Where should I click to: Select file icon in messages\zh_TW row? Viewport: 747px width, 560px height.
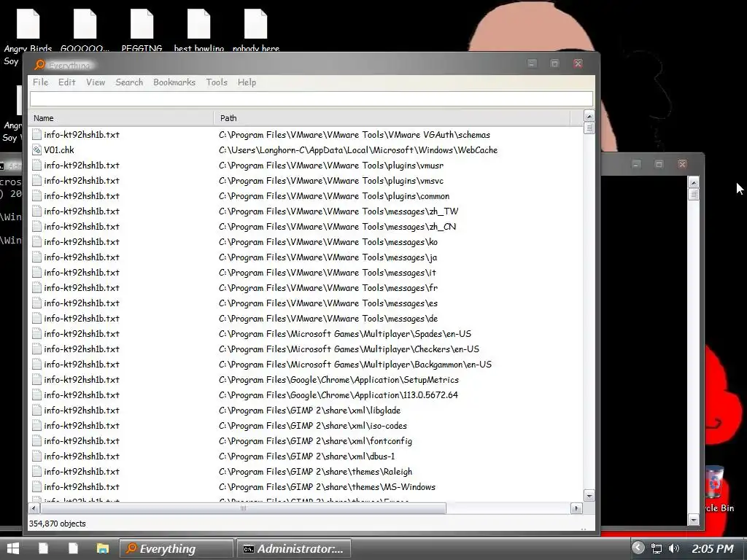click(36, 211)
